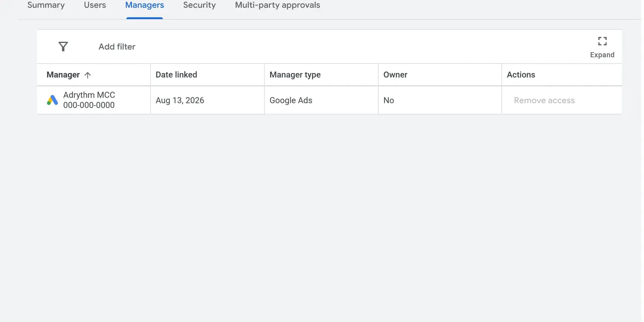This screenshot has height=322, width=644.
Task: Open the Summary tab
Action: tap(46, 5)
